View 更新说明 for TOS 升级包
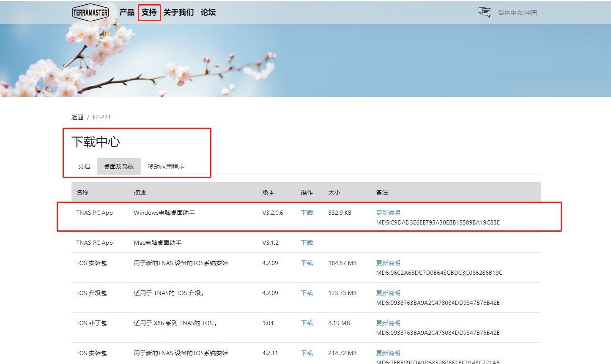 (388, 293)
